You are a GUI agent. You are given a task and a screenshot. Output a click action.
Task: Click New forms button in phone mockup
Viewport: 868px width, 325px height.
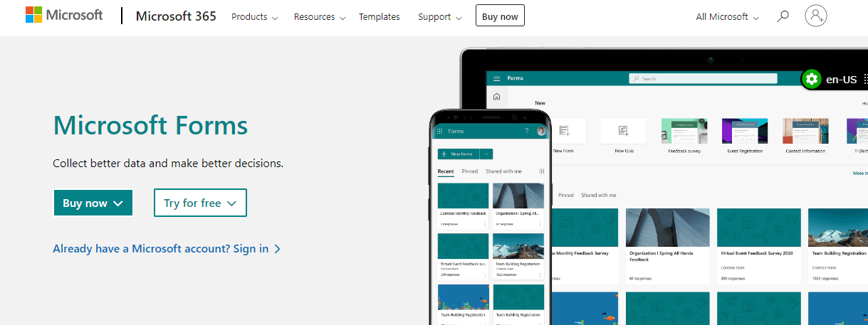(x=459, y=154)
